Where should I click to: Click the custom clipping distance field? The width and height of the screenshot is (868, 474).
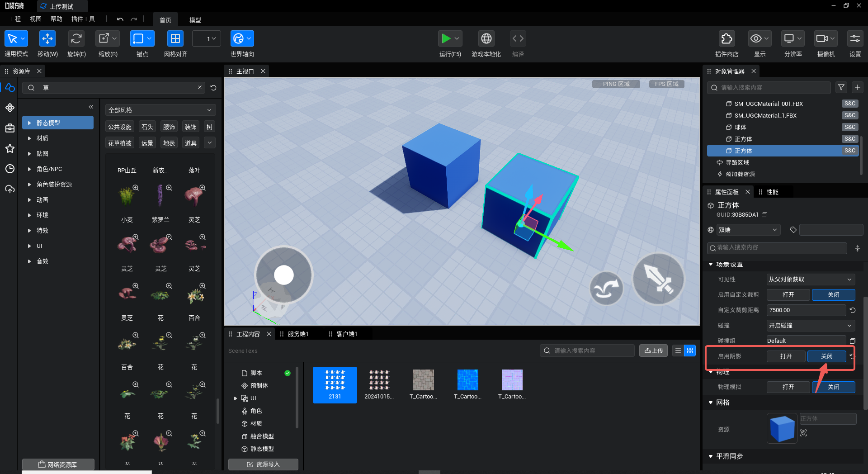[806, 310]
